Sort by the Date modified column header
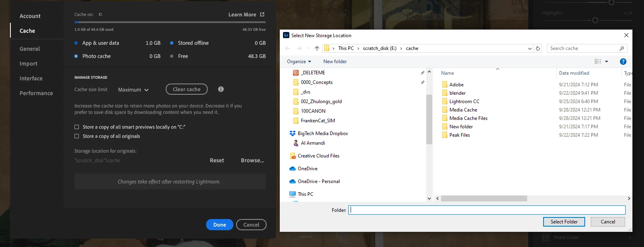 [574, 73]
